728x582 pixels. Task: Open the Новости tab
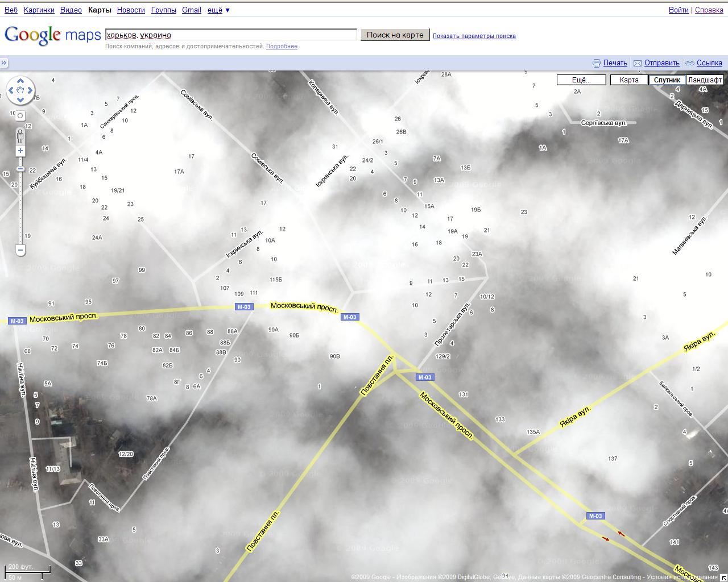pyautogui.click(x=131, y=10)
